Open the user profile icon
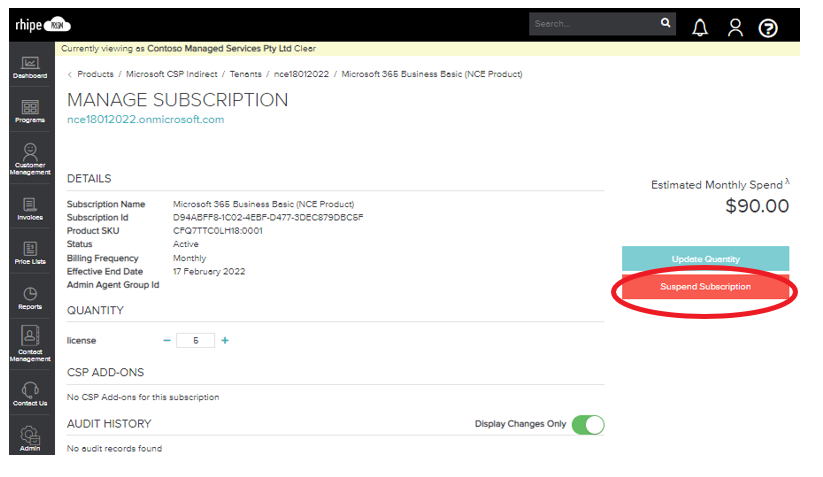Image resolution: width=823 pixels, height=477 pixels. 735,27
